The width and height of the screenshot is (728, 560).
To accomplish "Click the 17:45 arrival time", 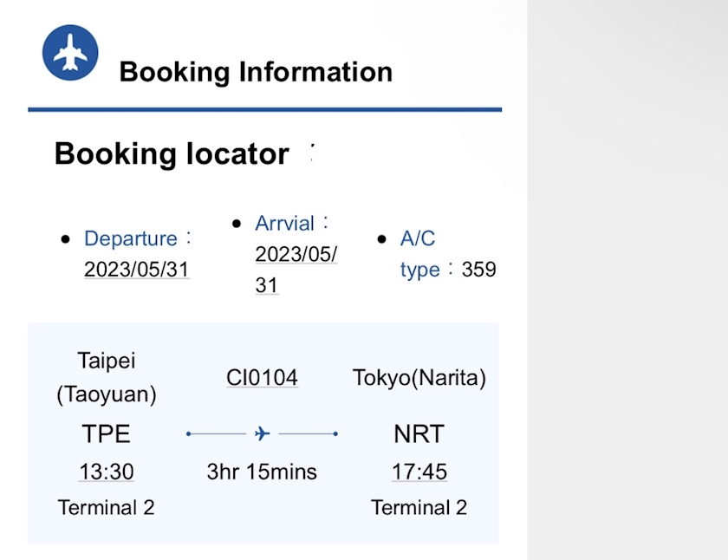I will (x=419, y=472).
